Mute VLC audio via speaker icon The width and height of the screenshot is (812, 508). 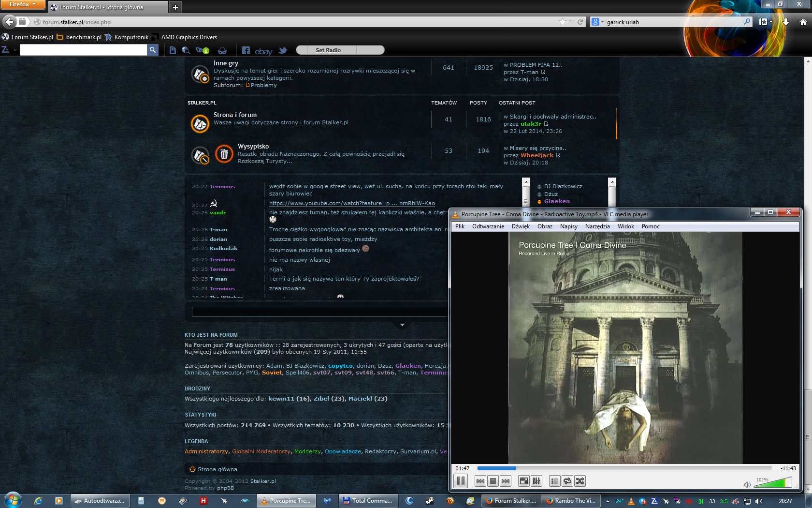pos(747,484)
